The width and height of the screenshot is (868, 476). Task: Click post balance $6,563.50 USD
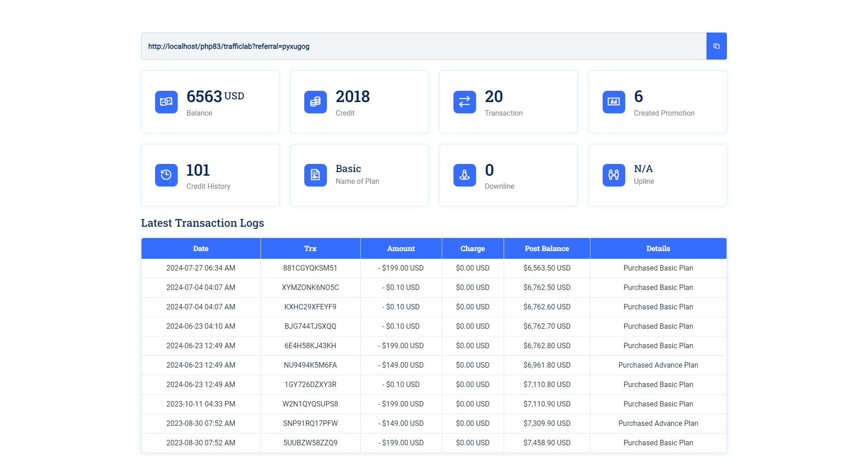[547, 268]
